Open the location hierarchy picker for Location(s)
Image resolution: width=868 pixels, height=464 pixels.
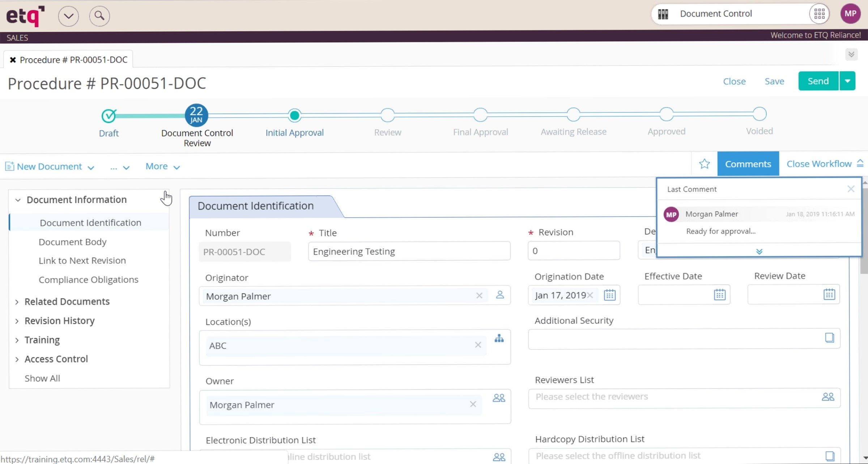(499, 339)
